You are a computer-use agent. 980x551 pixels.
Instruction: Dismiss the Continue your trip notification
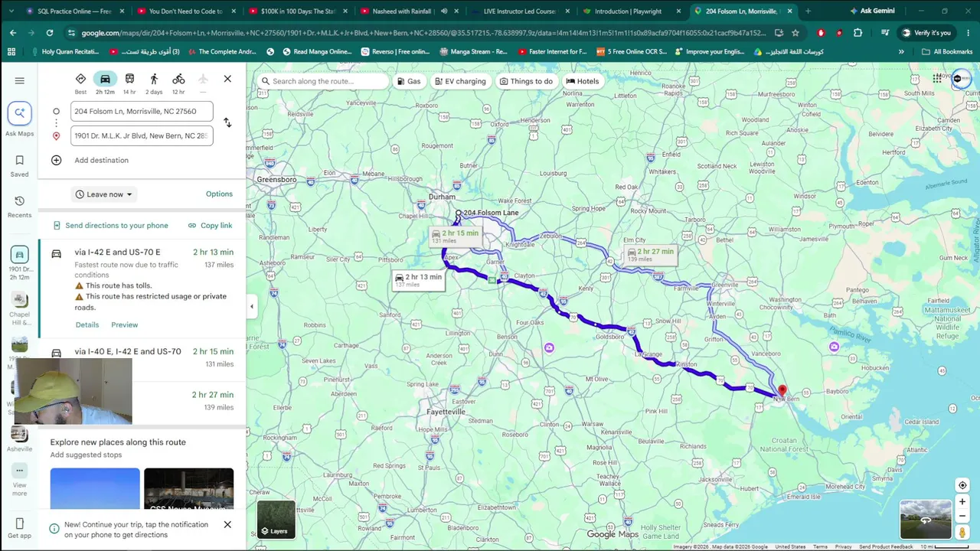click(227, 525)
